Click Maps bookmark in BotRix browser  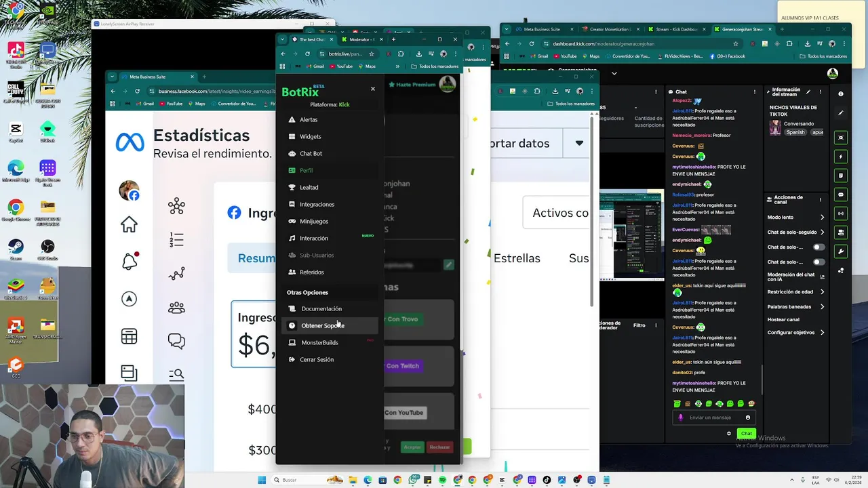366,66
